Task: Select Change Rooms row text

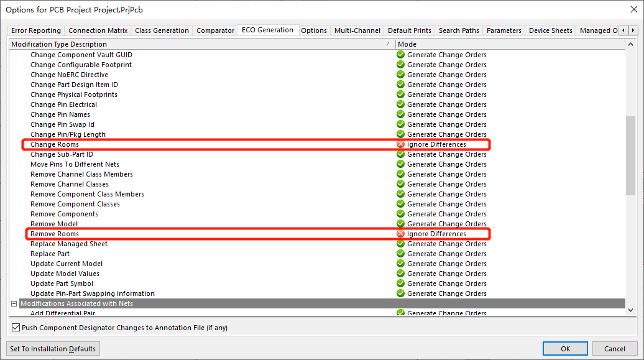Action: pyautogui.click(x=55, y=144)
